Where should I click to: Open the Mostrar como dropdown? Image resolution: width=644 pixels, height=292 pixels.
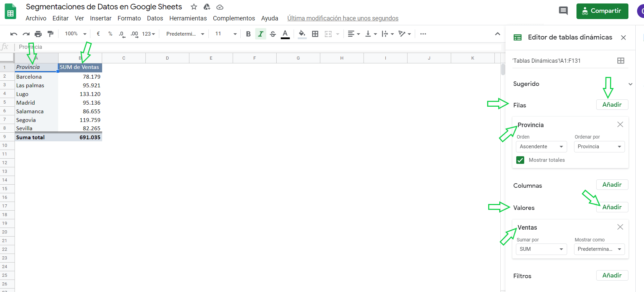pyautogui.click(x=599, y=249)
